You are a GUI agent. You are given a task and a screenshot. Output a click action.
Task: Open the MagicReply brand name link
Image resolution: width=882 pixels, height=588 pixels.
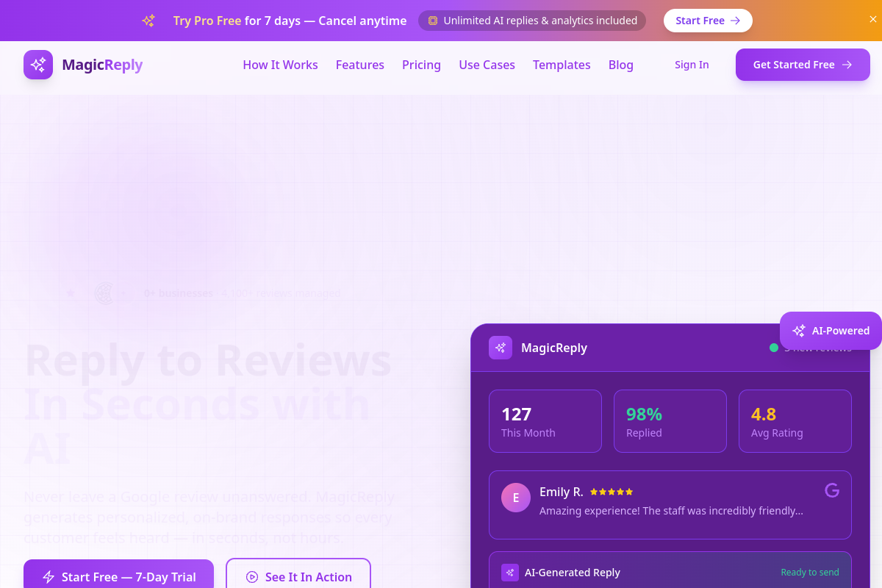pos(102,65)
